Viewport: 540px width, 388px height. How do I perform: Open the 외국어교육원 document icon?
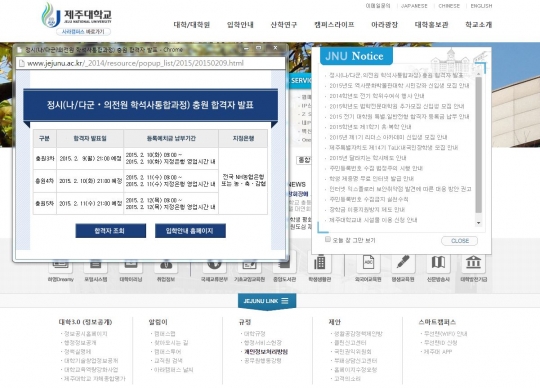(x=368, y=263)
